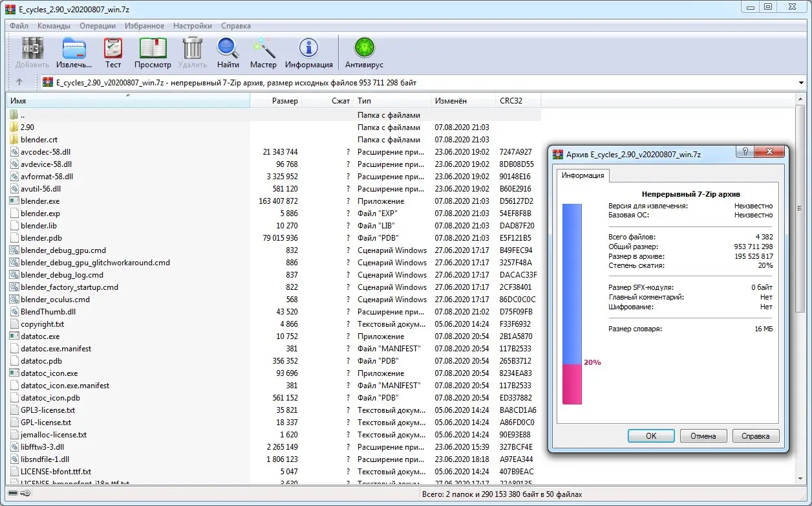Select file GPL-license.txt

tap(46, 423)
